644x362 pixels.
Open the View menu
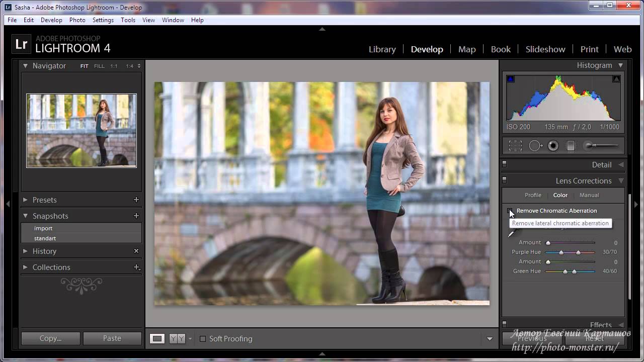pos(148,20)
